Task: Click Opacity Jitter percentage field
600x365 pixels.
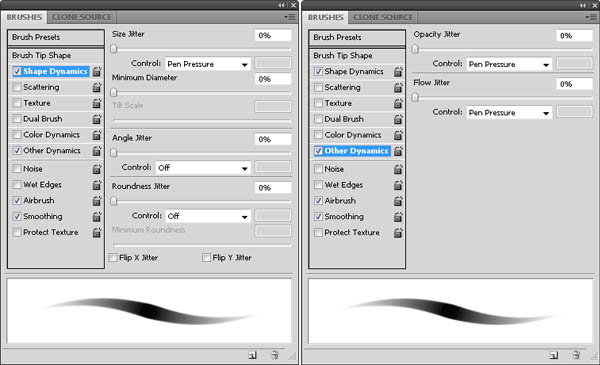Action: pyautogui.click(x=574, y=36)
